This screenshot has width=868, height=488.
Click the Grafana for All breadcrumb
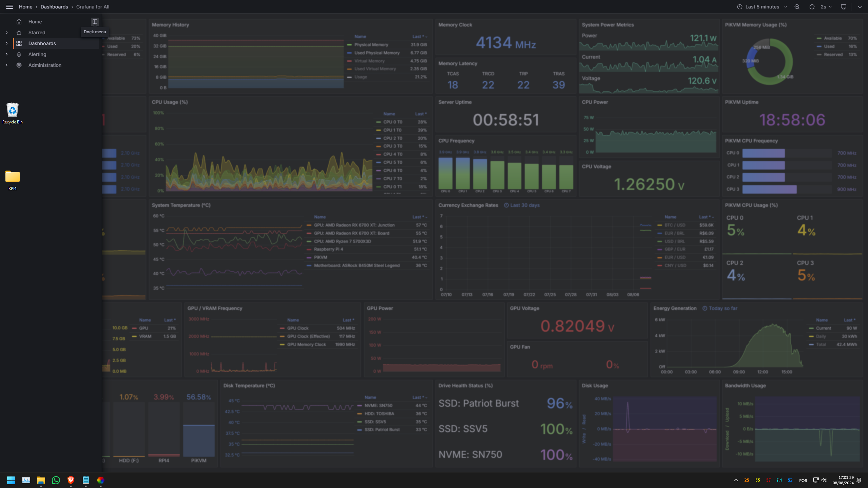point(93,7)
